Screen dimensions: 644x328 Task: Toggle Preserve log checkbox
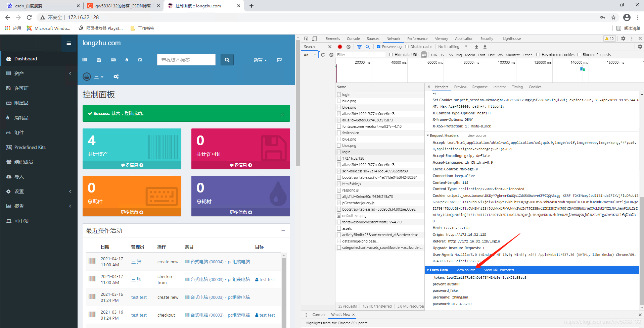click(x=378, y=47)
